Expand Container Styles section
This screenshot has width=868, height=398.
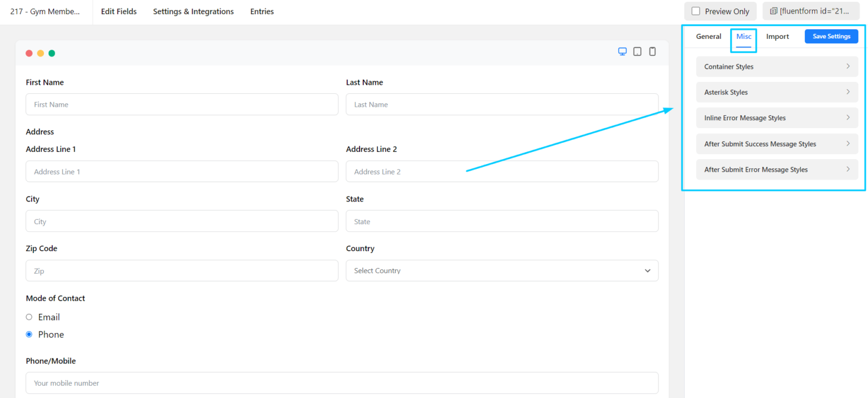tap(776, 67)
